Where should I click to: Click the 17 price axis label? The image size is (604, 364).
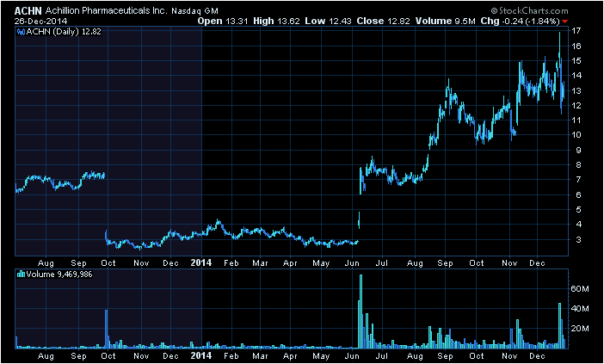pyautogui.click(x=576, y=31)
